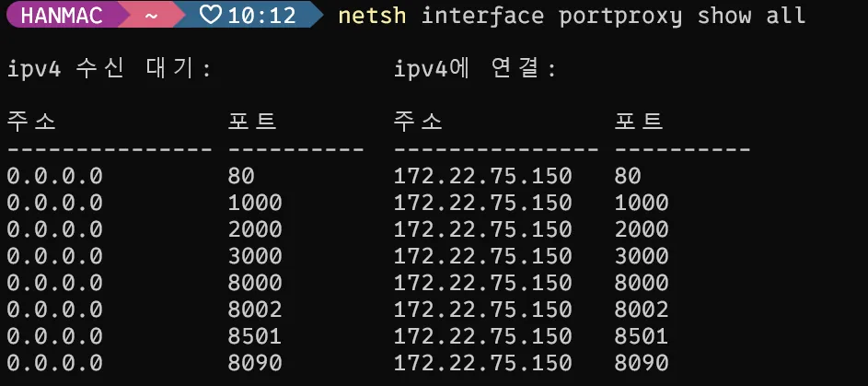Click listen port 3000

point(255,256)
